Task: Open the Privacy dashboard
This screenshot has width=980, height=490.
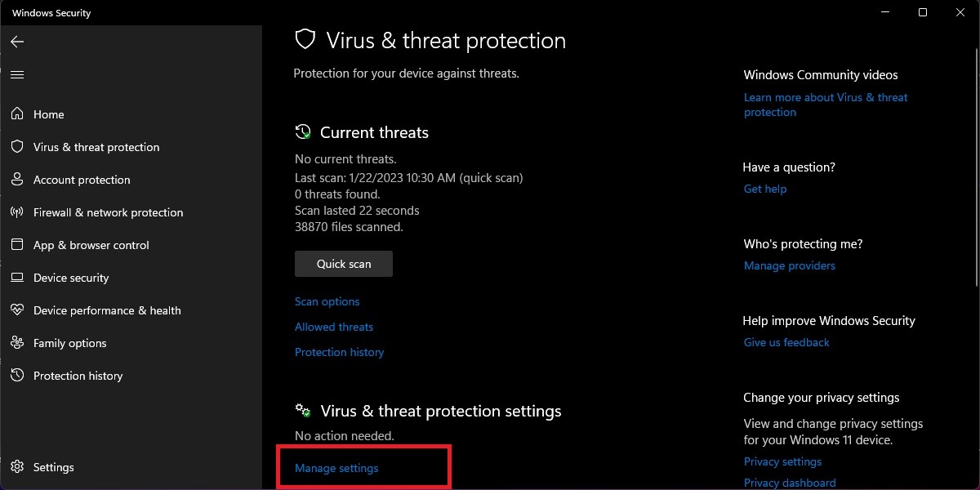Action: 789,483
